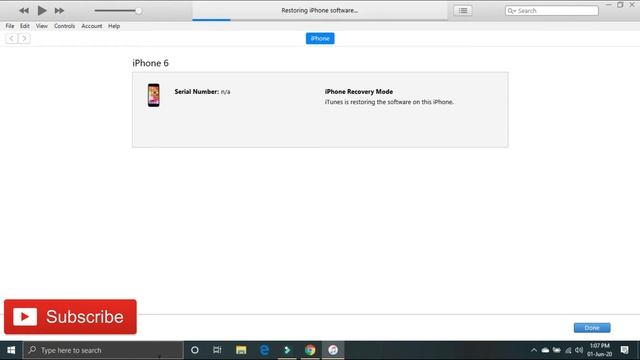The height and width of the screenshot is (360, 640).
Task: Open Google Chrome from taskbar
Action: tap(310, 350)
